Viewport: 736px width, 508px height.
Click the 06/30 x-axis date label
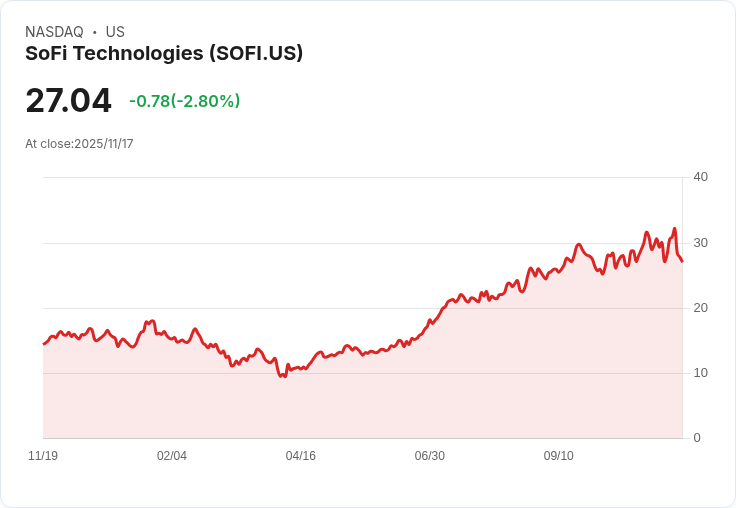(x=429, y=456)
